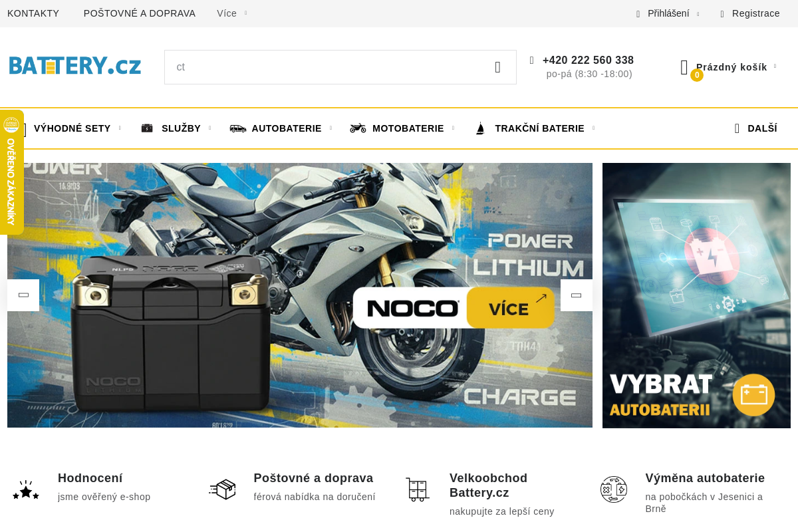Viewport: 798px width, 532px height.
Task: Click the shipping box icon for Poštovné a doprava
Action: [x=222, y=489]
